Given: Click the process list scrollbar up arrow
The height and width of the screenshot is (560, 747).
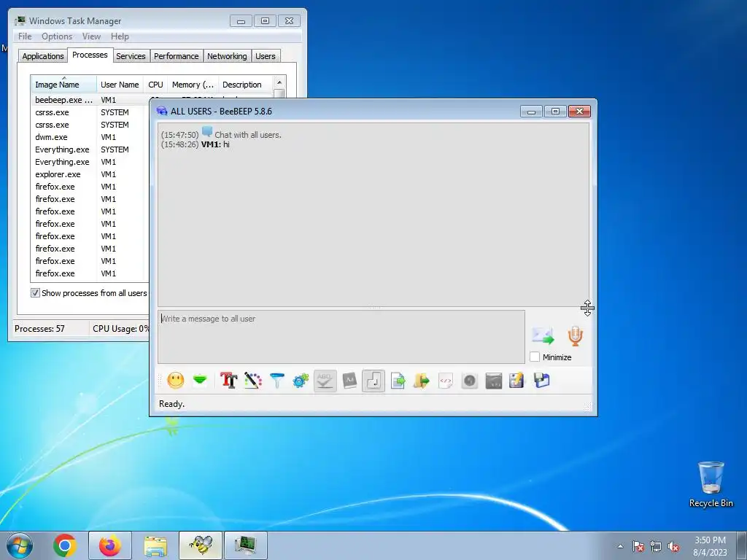Looking at the screenshot, I should 279,83.
